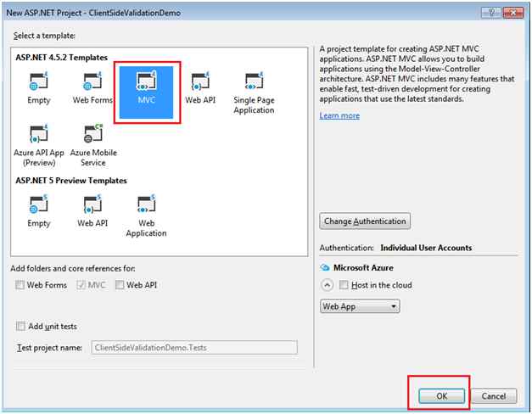Image resolution: width=532 pixels, height=414 pixels.
Task: Click the Test project name field
Action: (x=194, y=348)
